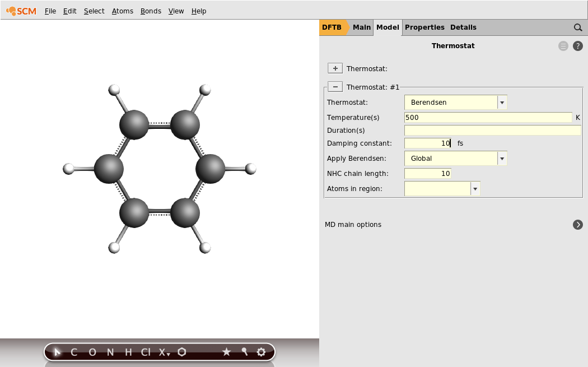
Task: Open the File menu
Action: click(x=50, y=11)
